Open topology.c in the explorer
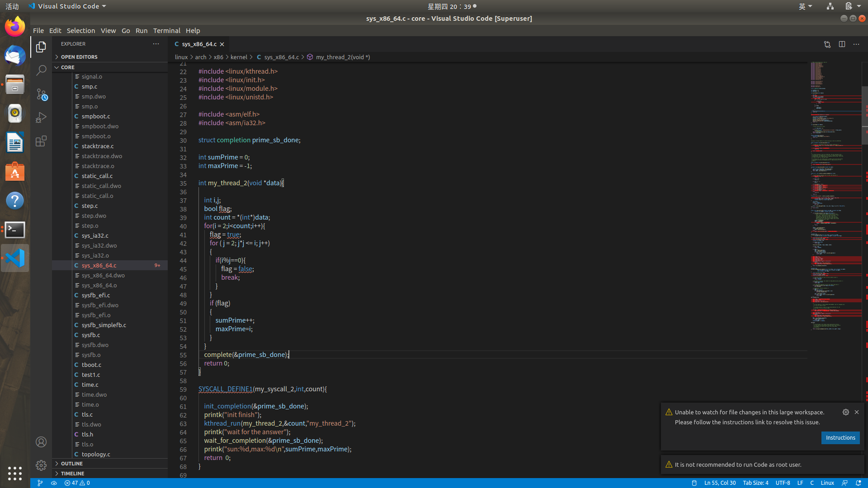This screenshot has width=868, height=488. [110, 455]
